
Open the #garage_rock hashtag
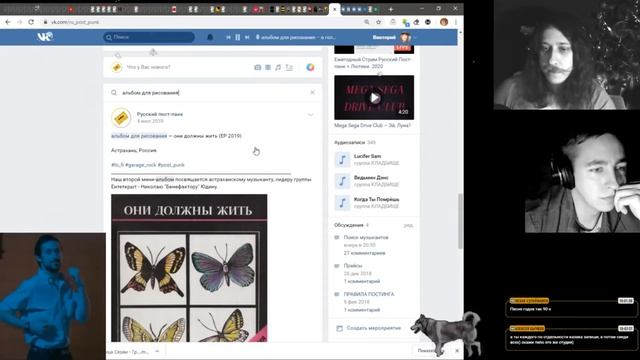(141, 165)
